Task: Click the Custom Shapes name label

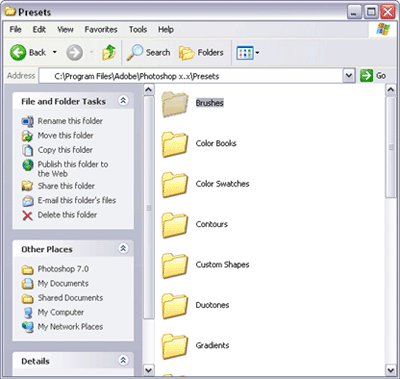Action: pyautogui.click(x=222, y=265)
